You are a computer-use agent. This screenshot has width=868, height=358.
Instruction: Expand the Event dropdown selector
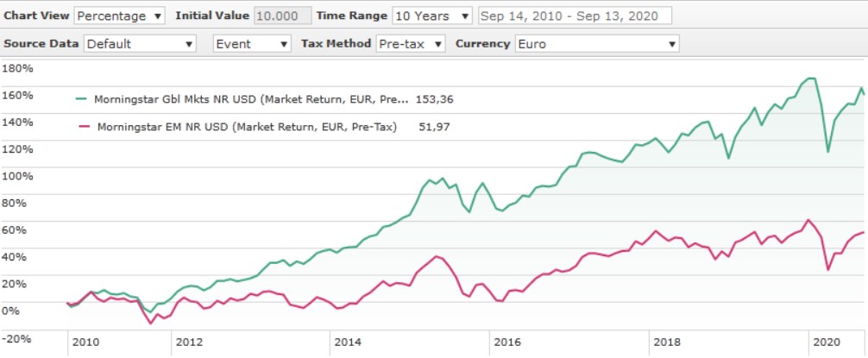pos(252,43)
